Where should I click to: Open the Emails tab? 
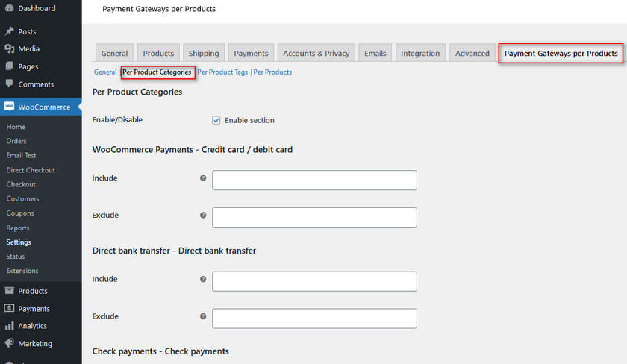[375, 53]
